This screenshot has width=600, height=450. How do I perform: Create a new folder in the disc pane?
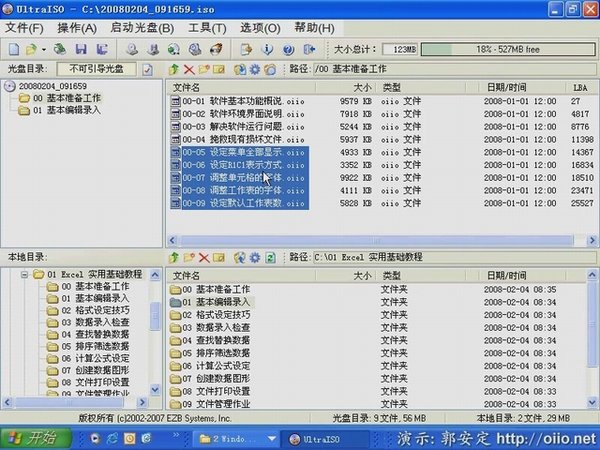tap(204, 69)
